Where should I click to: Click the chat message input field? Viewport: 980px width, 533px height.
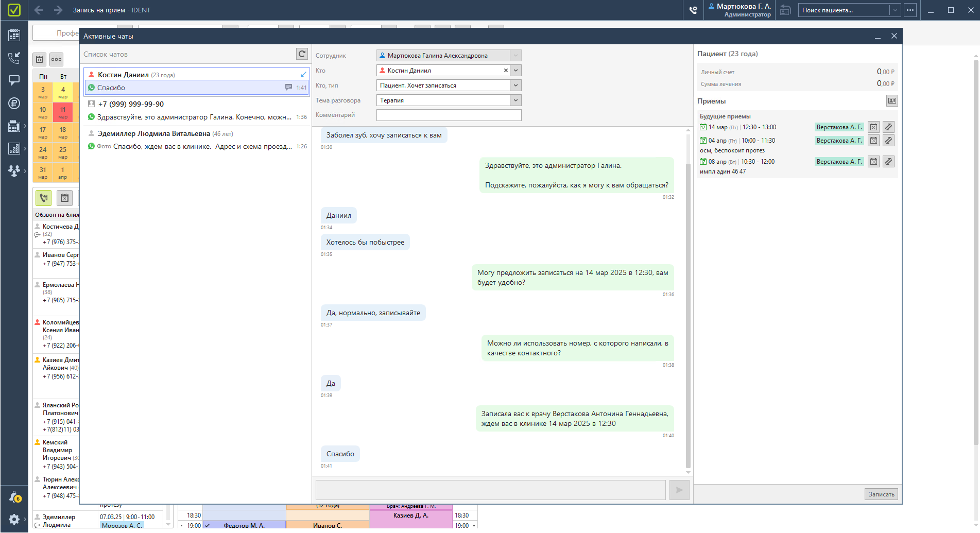[x=490, y=490]
